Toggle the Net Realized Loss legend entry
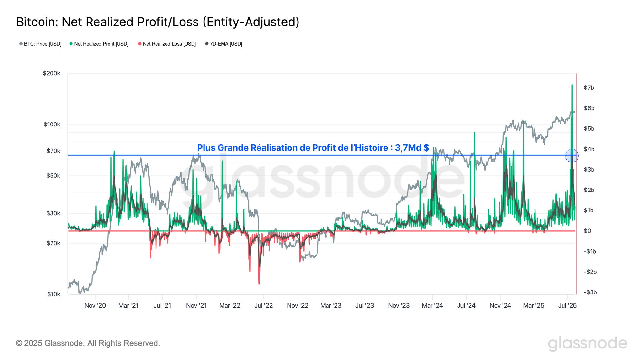The image size is (644, 362). pyautogui.click(x=169, y=44)
